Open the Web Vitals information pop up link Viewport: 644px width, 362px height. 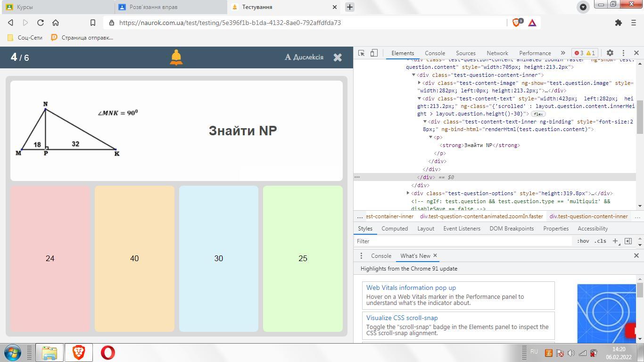pos(411,288)
